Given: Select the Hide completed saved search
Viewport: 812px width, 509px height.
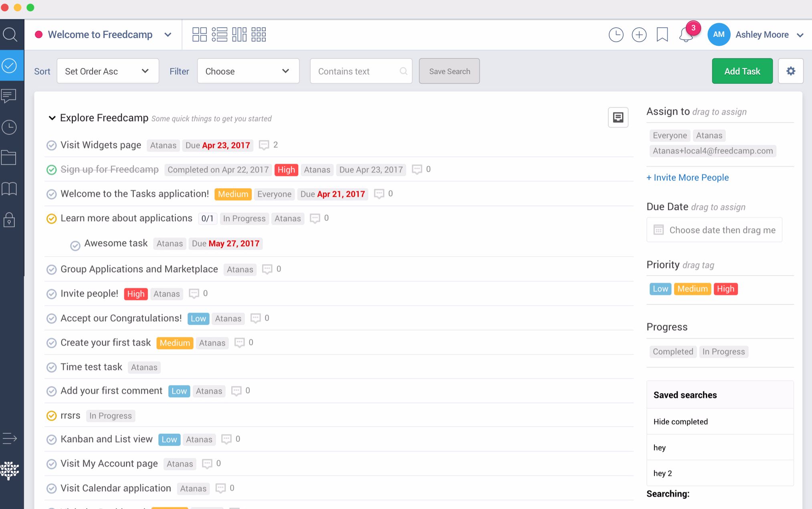Looking at the screenshot, I should point(720,422).
